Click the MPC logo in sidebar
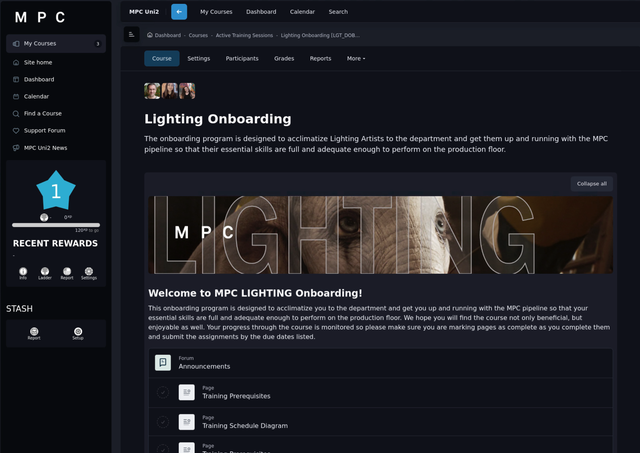Viewport: 640px width, 453px height. (40, 17)
